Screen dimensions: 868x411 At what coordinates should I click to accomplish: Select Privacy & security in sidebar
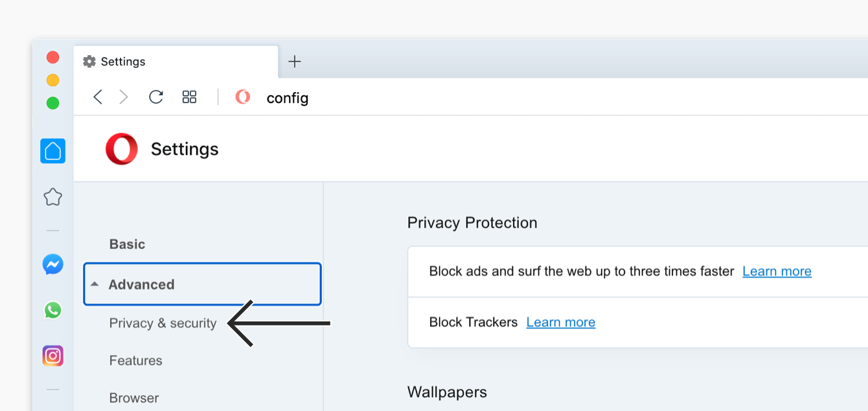point(163,323)
